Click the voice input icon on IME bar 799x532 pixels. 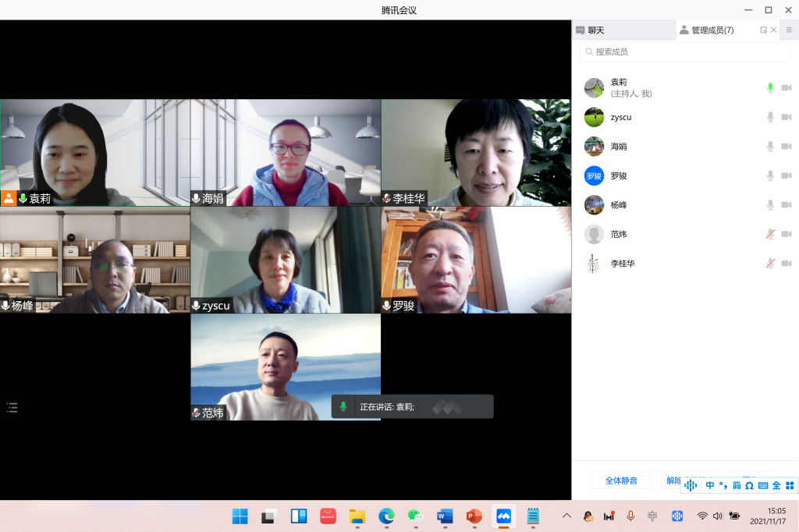point(691,485)
